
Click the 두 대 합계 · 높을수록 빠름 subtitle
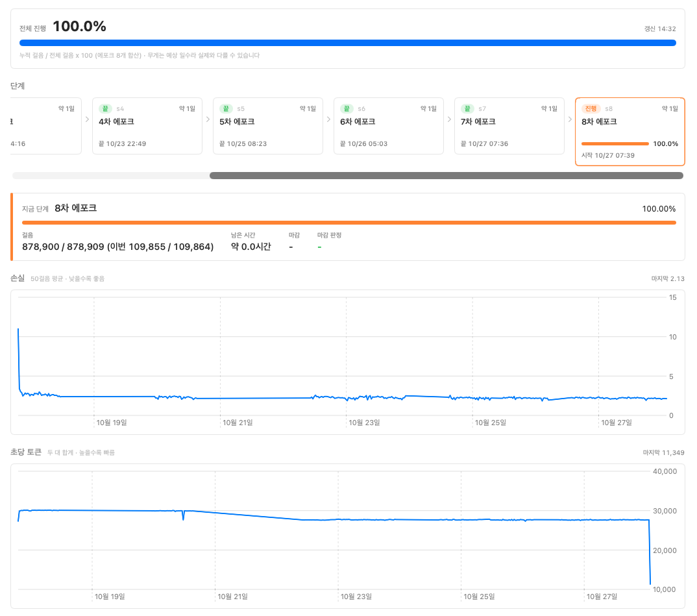[x=81, y=452]
